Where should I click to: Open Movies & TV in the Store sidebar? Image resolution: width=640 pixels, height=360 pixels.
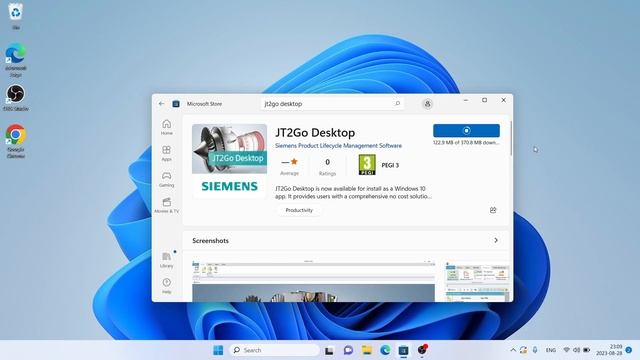coord(167,205)
